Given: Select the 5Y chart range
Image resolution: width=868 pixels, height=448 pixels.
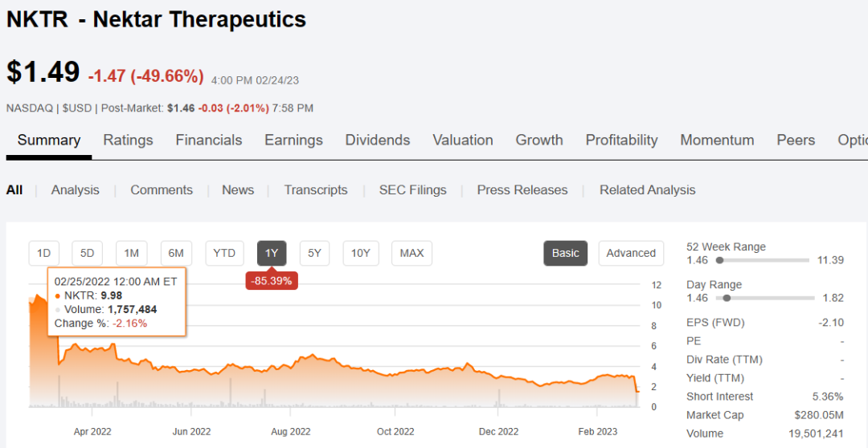Looking at the screenshot, I should 314,253.
